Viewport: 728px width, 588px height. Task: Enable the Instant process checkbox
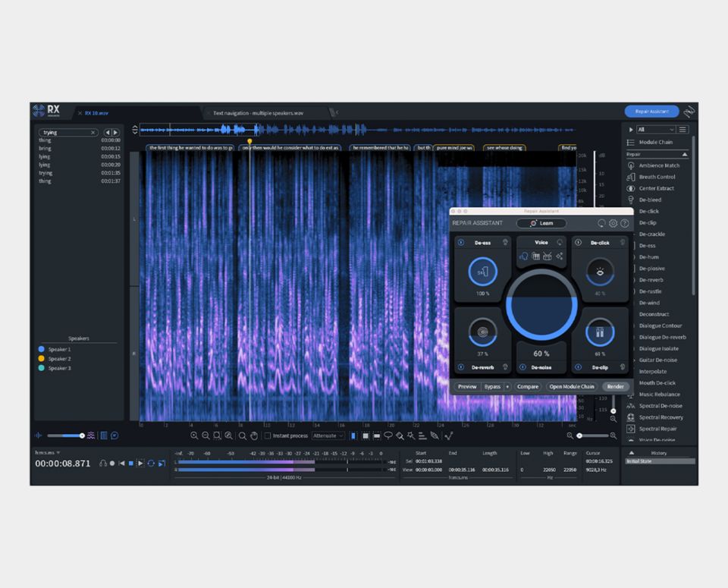268,435
